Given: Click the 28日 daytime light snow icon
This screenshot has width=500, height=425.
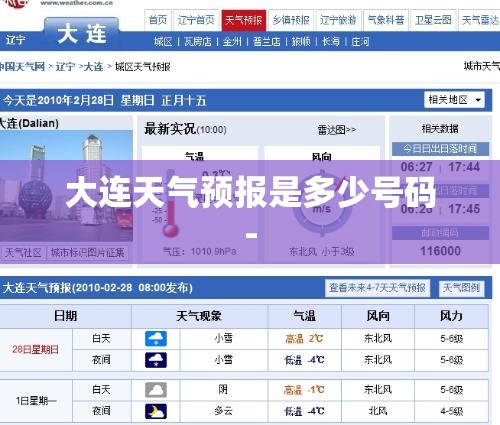Looking at the screenshot, I should tap(156, 339).
